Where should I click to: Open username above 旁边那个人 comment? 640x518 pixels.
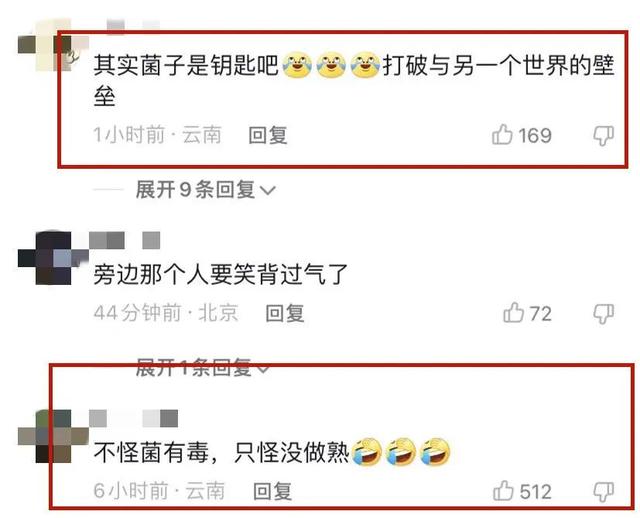(124, 240)
